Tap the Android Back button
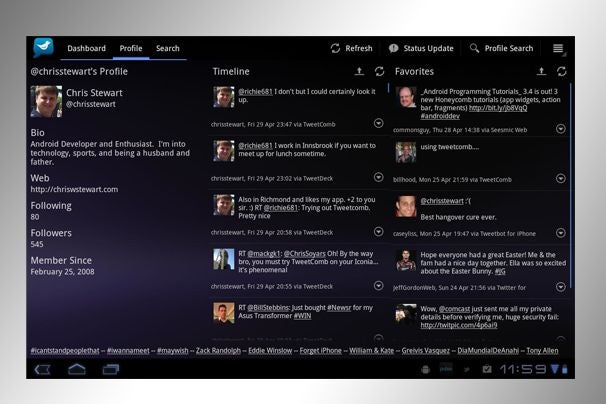606x404 pixels. (43, 370)
